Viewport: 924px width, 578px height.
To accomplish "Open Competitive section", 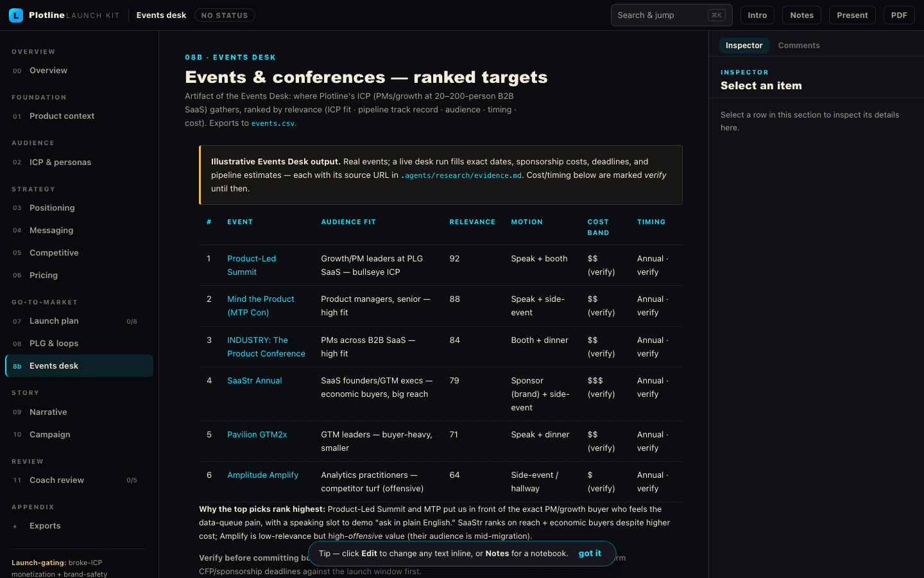I will (79, 253).
